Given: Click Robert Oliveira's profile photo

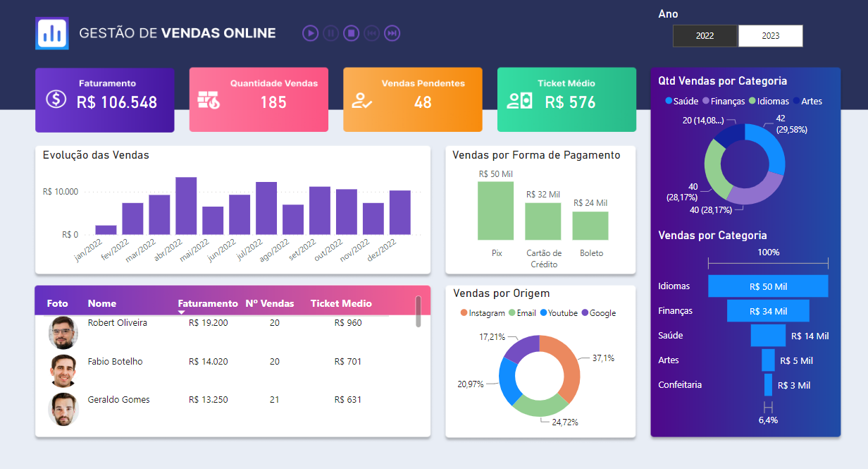Looking at the screenshot, I should pos(63,332).
